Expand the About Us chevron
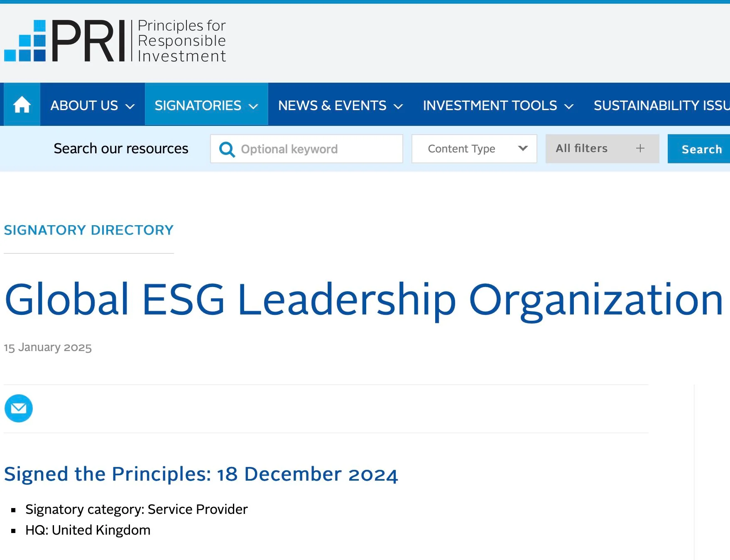 [130, 106]
